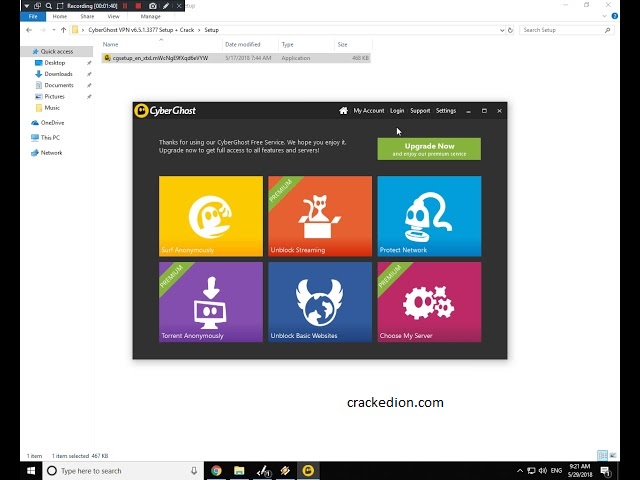Expand the Explorer ribbon chevron
This screenshot has height=480, width=640.
click(604, 16)
